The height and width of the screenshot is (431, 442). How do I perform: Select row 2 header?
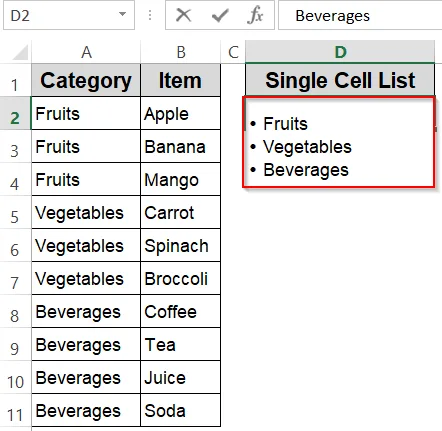pyautogui.click(x=15, y=113)
